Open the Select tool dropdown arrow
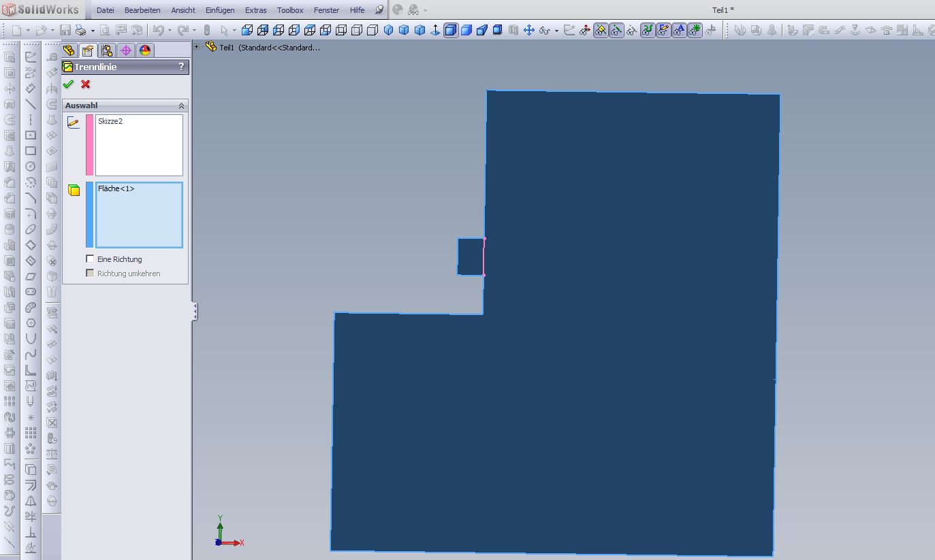 (234, 31)
